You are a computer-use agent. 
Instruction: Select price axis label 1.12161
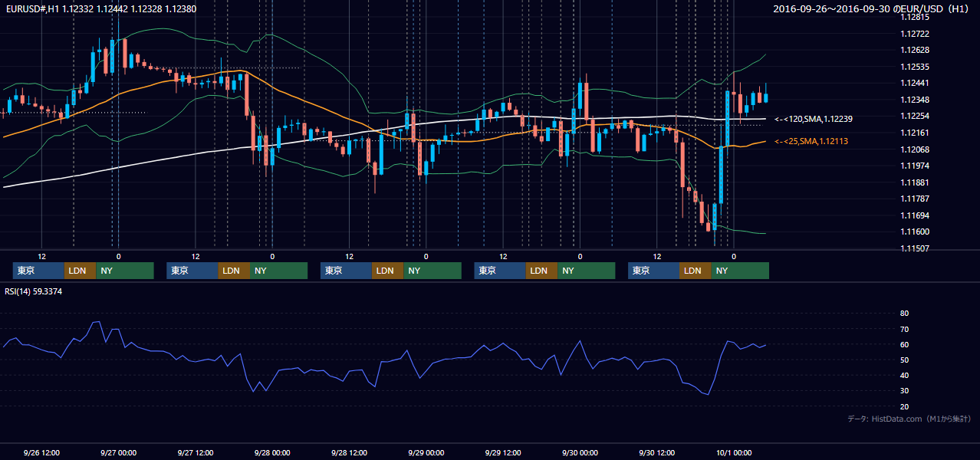point(914,133)
